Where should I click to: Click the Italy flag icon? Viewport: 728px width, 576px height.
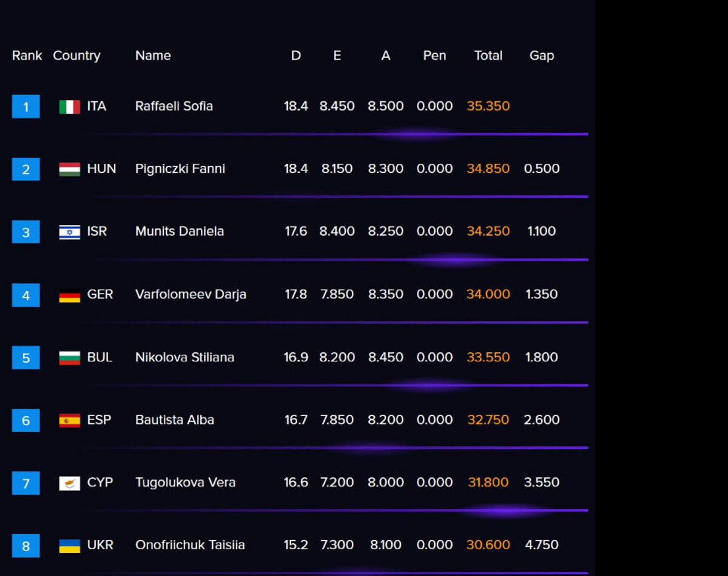pos(69,107)
